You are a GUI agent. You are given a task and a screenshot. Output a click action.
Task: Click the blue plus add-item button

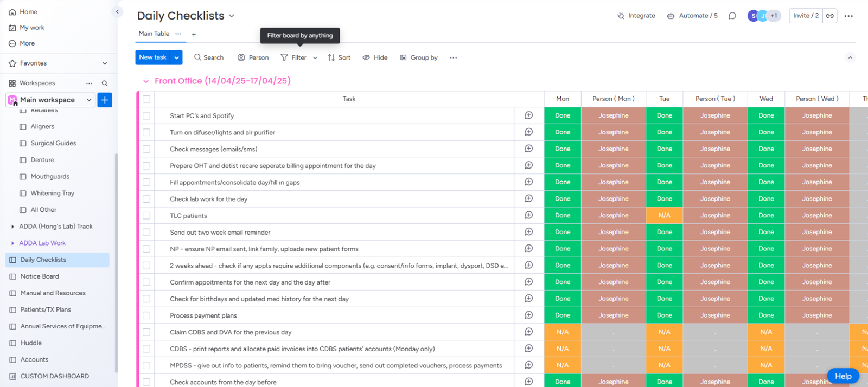coord(105,100)
